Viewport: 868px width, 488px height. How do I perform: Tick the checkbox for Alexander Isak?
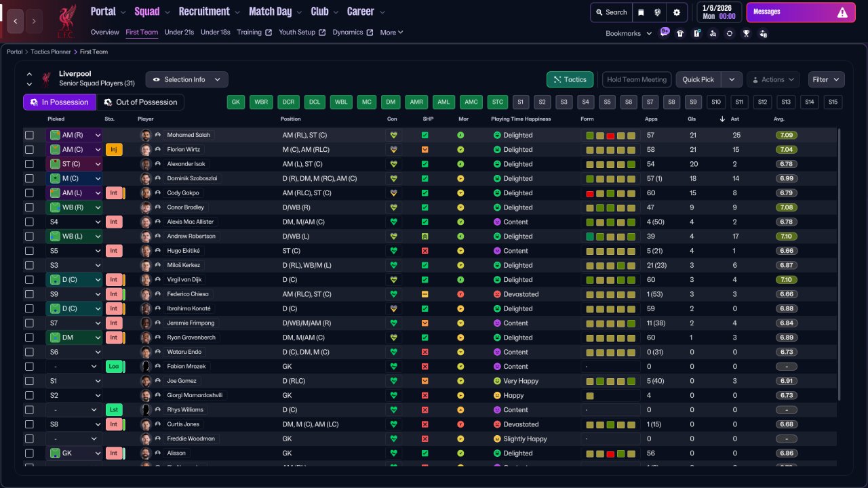(x=29, y=164)
